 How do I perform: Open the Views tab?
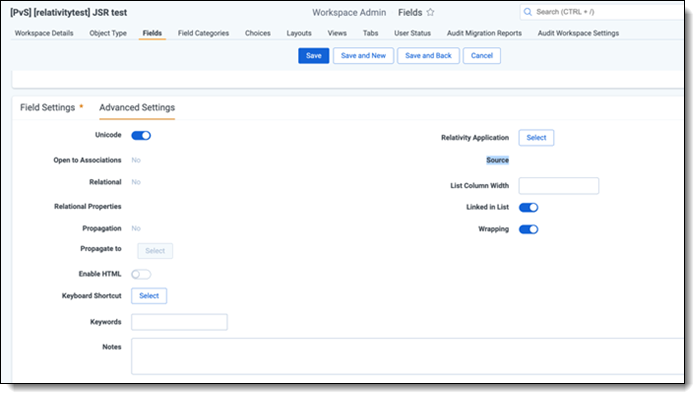click(x=337, y=33)
